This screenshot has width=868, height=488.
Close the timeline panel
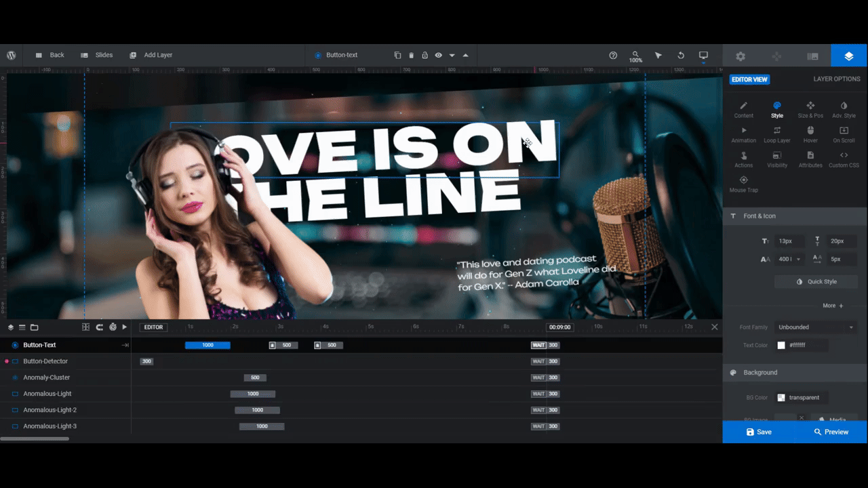[714, 327]
